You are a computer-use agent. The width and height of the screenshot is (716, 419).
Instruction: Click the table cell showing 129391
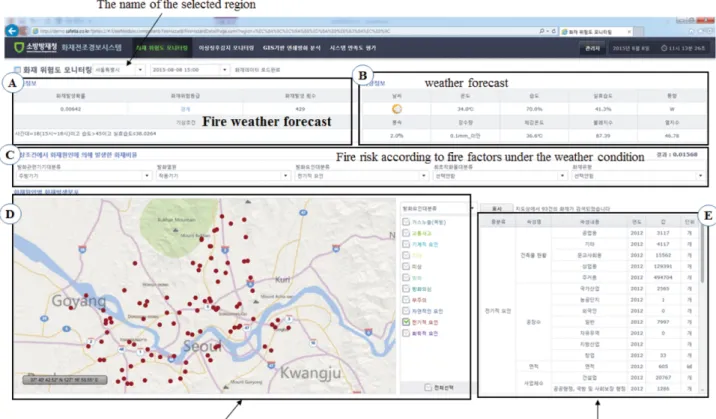click(x=663, y=266)
